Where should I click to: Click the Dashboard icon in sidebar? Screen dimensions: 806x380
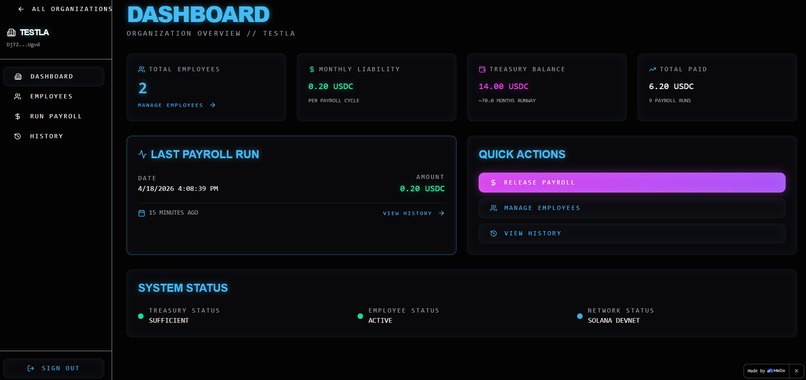(x=18, y=77)
